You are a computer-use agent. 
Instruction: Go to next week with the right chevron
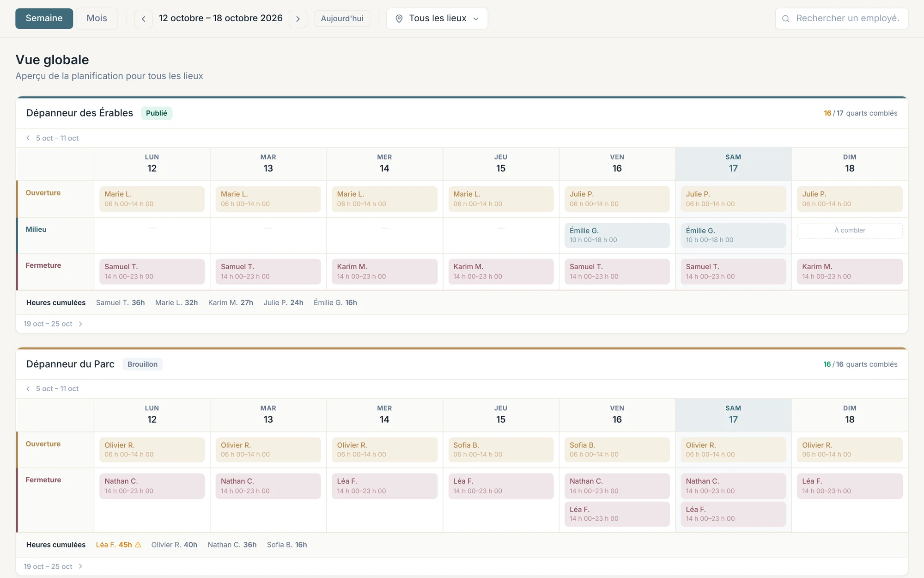click(298, 18)
